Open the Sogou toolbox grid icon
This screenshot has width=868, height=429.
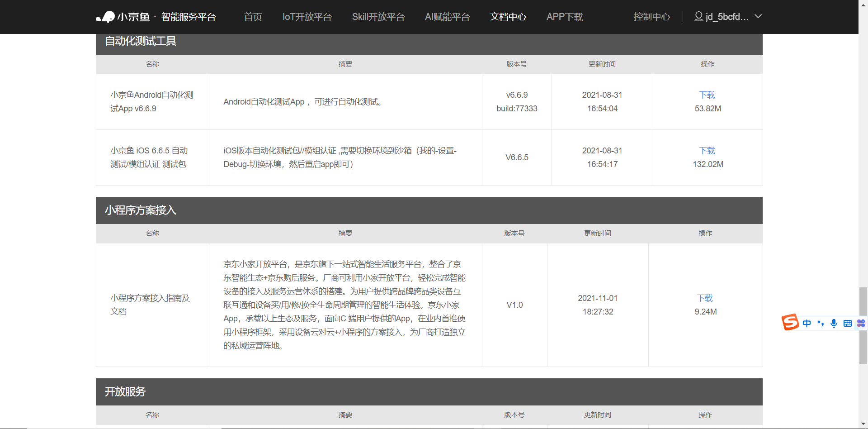(861, 323)
